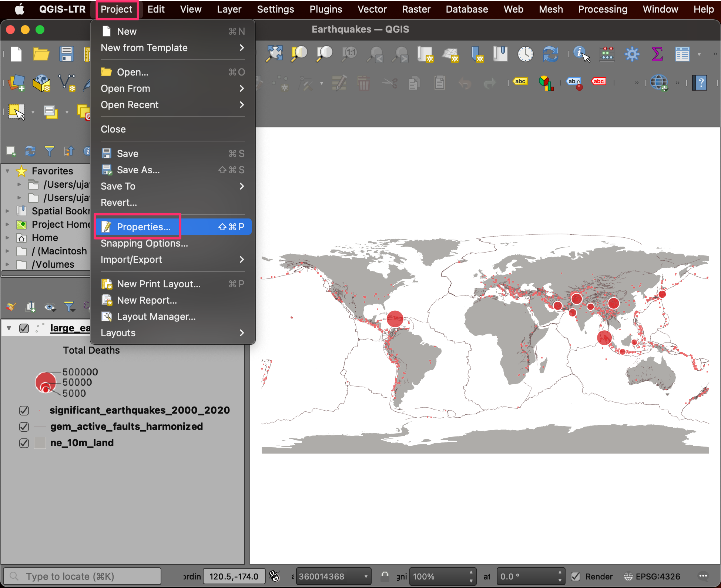Click the Browser panel Refresh icon
The image size is (721, 588).
point(30,151)
